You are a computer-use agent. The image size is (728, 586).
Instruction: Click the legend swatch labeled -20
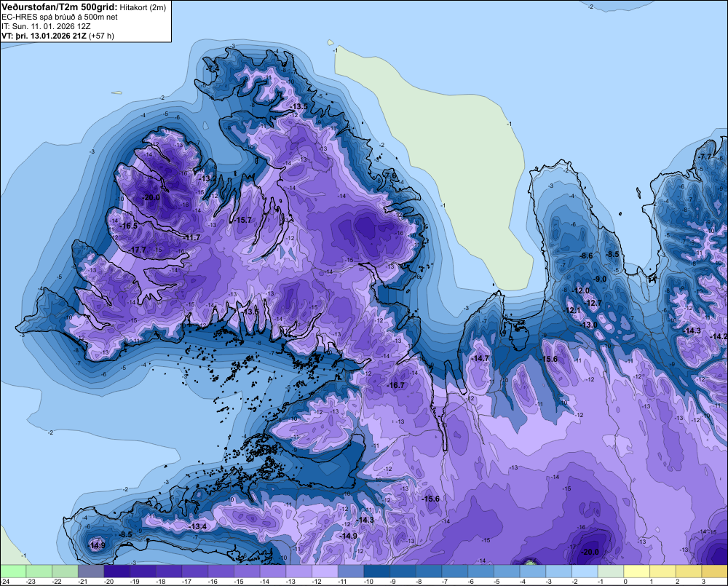coord(117,571)
